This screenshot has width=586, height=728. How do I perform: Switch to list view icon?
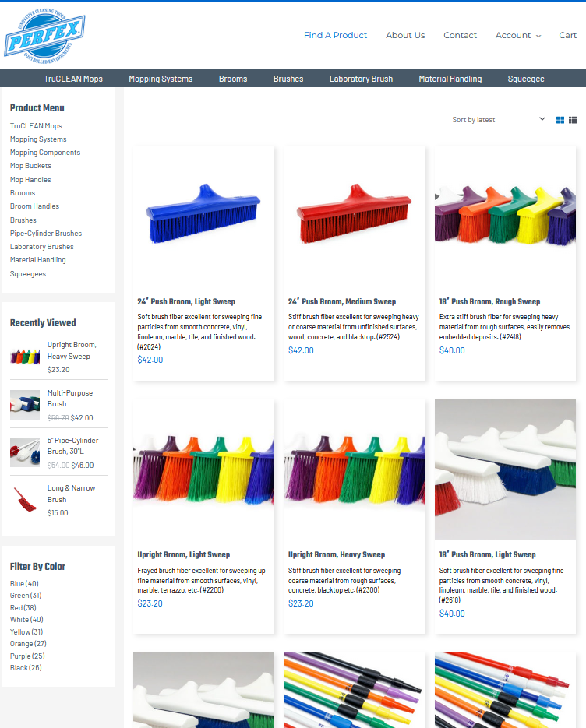coord(573,120)
